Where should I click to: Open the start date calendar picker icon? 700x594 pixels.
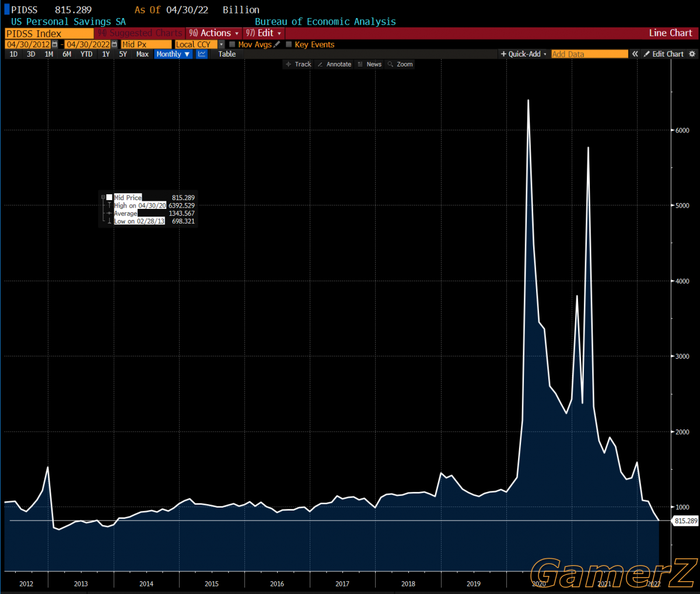tap(55, 44)
